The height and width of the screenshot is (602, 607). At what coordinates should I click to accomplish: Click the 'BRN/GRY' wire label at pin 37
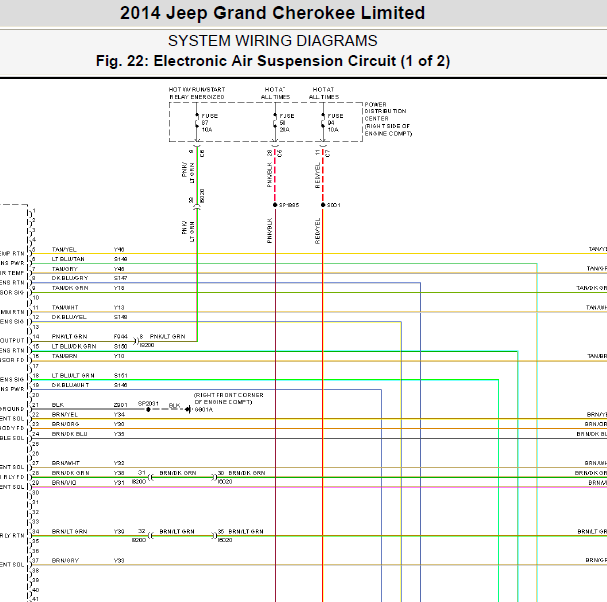[65, 561]
